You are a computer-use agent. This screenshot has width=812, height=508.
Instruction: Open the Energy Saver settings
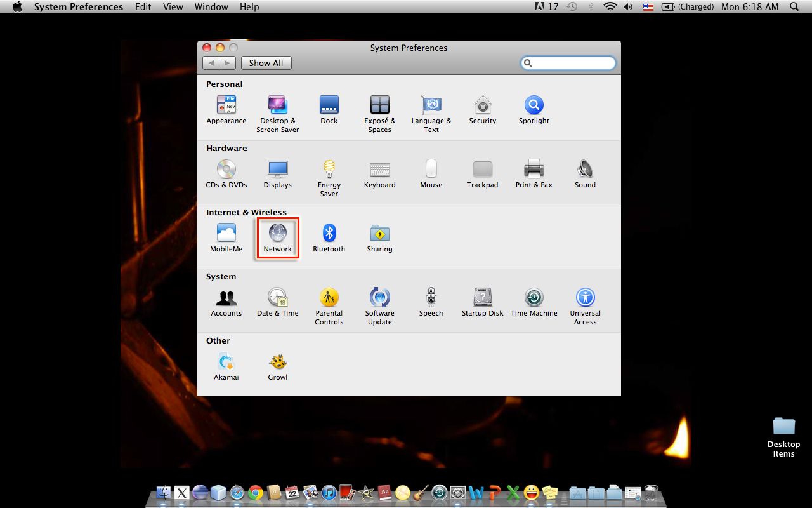[x=329, y=170]
